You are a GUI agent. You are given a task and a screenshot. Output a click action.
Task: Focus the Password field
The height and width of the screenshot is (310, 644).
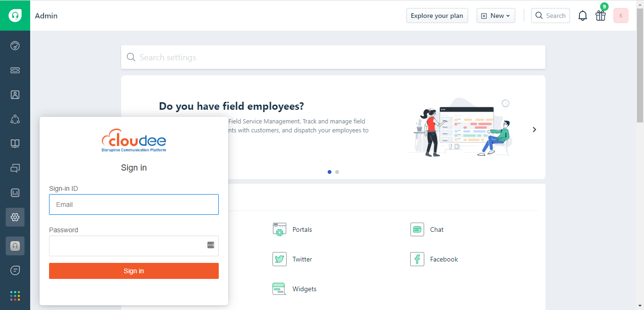(134, 246)
